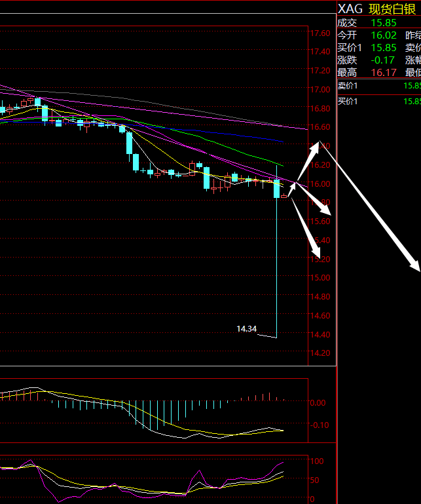Click the 14.34 low price annotation
The width and height of the screenshot is (421, 504).
tap(247, 329)
